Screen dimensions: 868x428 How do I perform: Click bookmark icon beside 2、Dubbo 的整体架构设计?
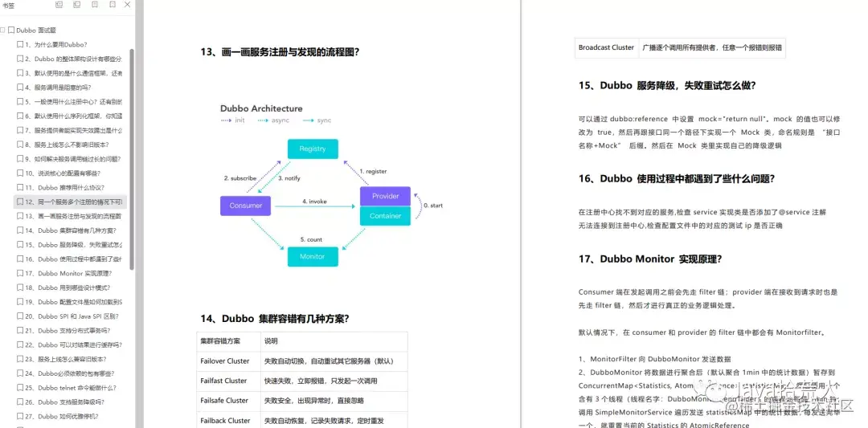tap(20, 59)
